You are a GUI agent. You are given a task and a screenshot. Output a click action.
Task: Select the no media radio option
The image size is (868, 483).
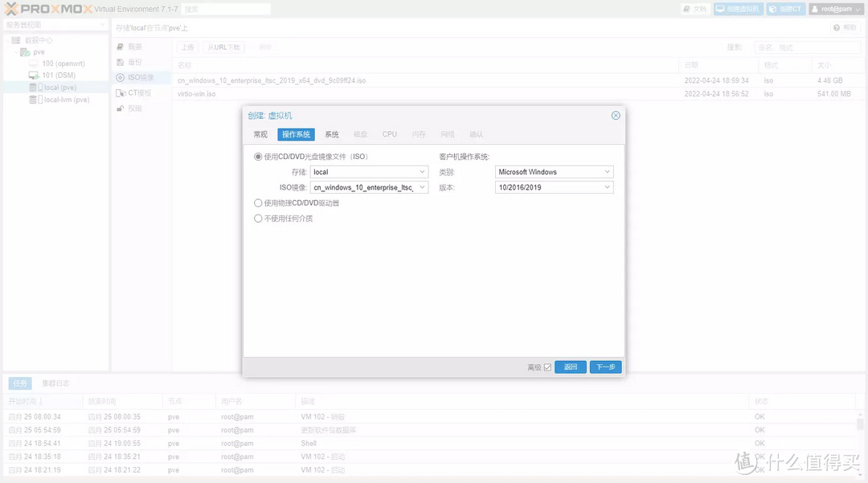[258, 219]
